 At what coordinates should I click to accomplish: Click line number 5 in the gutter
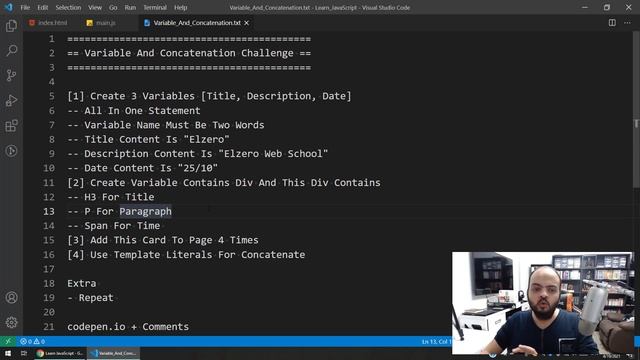pos(51,96)
